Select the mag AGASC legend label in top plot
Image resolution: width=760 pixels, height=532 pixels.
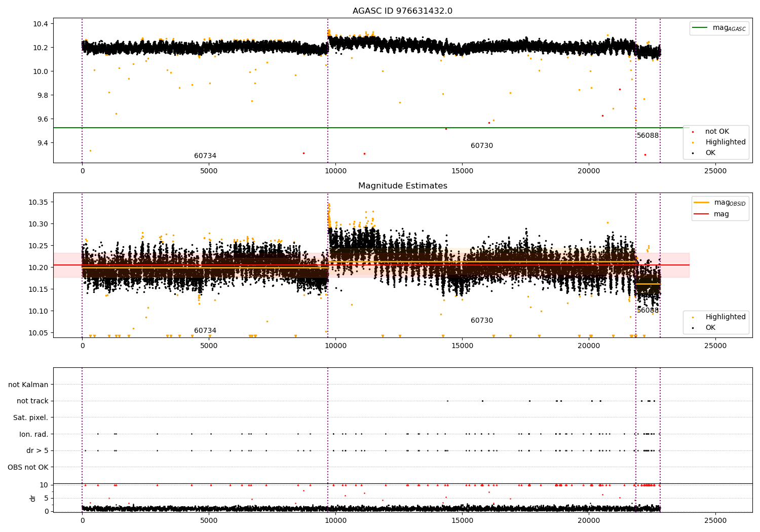pos(729,28)
